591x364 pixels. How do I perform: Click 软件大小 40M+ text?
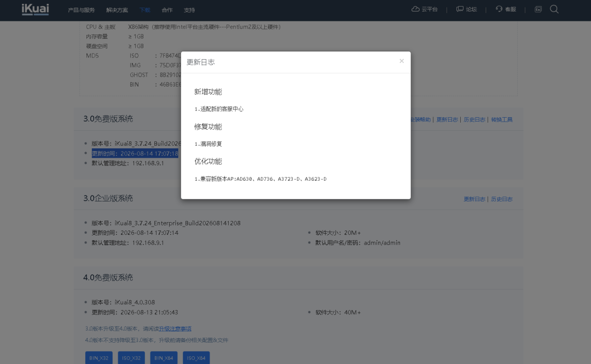point(338,313)
